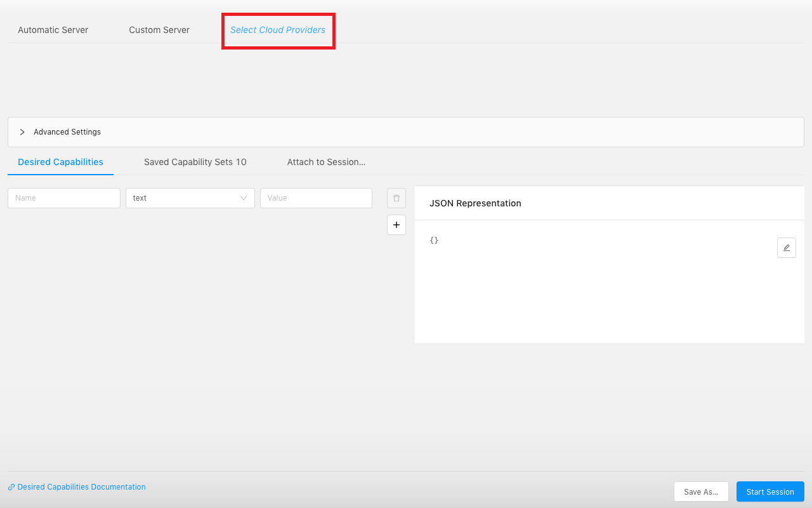812x508 pixels.
Task: Click the capability Name input field
Action: [x=63, y=197]
